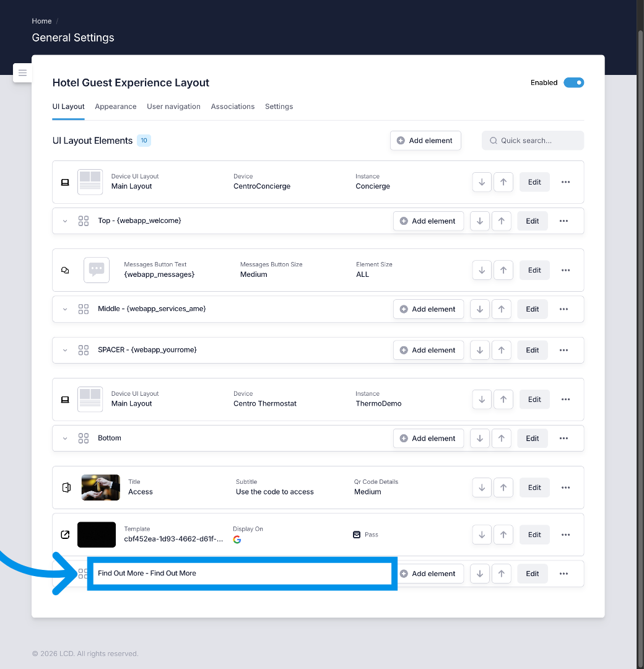Expand the Top - {webapp_welcome} section
This screenshot has height=669, width=644.
point(65,221)
